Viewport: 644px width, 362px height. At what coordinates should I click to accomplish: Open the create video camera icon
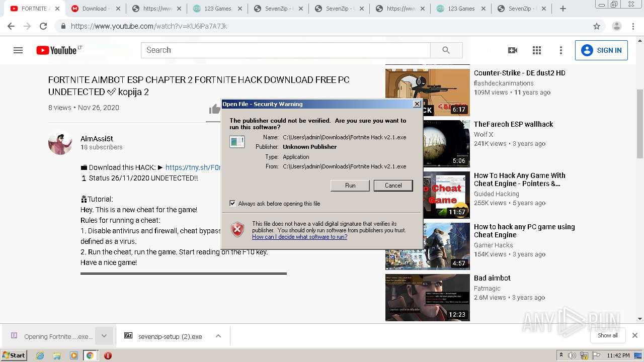pos(513,50)
